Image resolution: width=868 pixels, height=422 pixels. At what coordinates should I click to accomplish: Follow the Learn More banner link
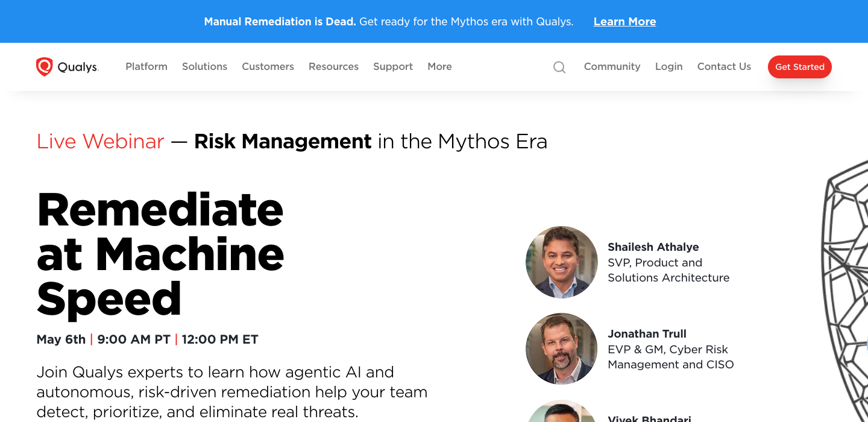click(x=624, y=22)
